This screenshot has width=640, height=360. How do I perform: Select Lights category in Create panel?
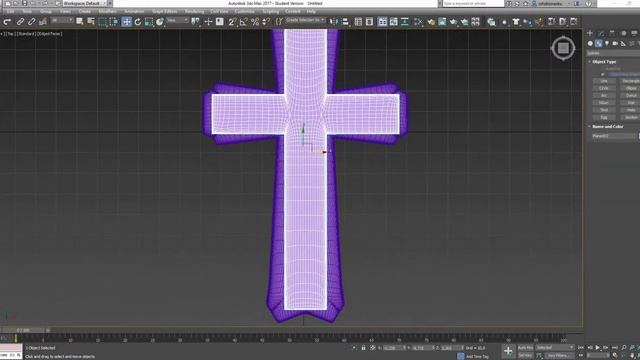(x=607, y=43)
